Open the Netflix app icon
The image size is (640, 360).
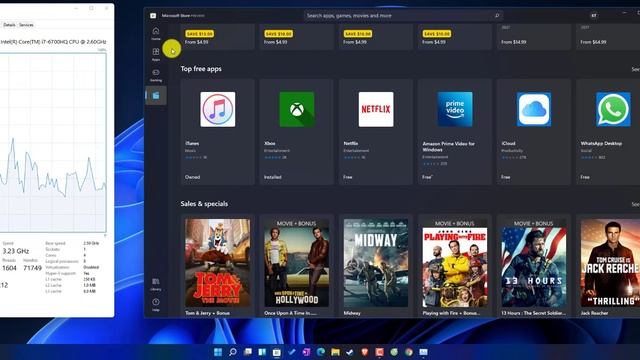click(x=376, y=109)
